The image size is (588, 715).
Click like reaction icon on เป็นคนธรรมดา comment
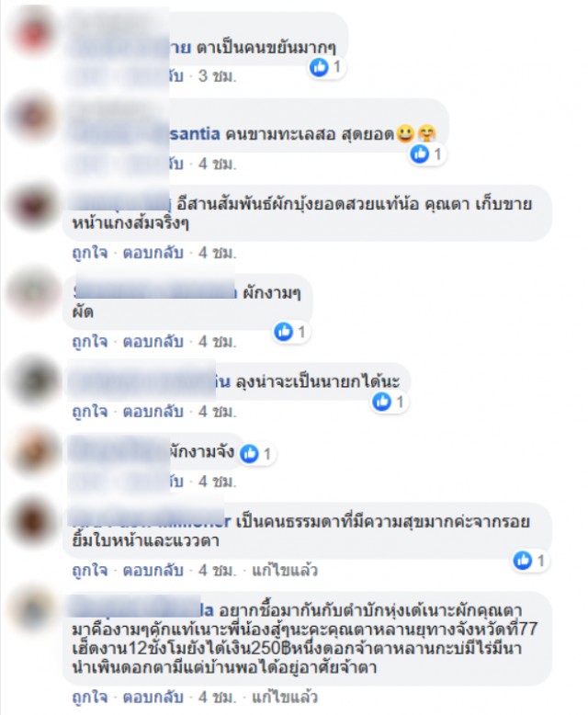523,560
